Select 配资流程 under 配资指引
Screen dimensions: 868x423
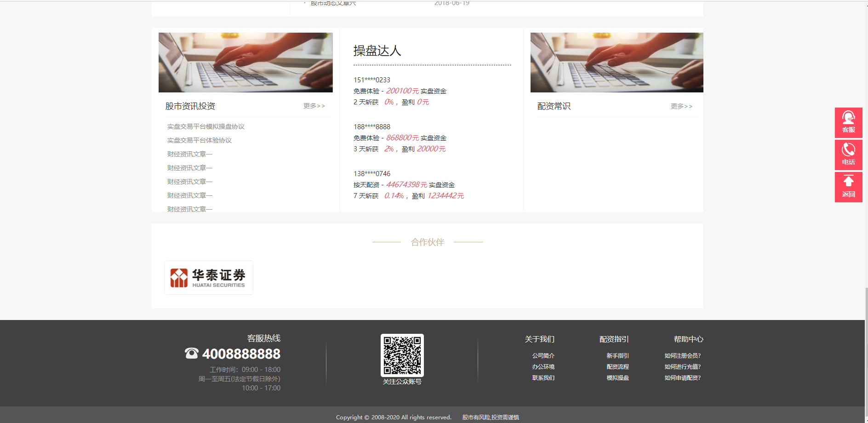coord(617,367)
